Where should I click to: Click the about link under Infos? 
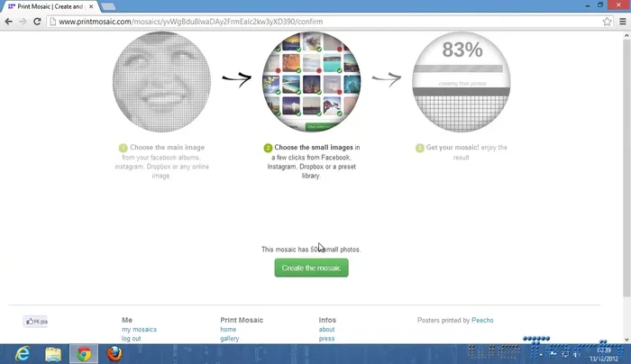click(x=326, y=330)
